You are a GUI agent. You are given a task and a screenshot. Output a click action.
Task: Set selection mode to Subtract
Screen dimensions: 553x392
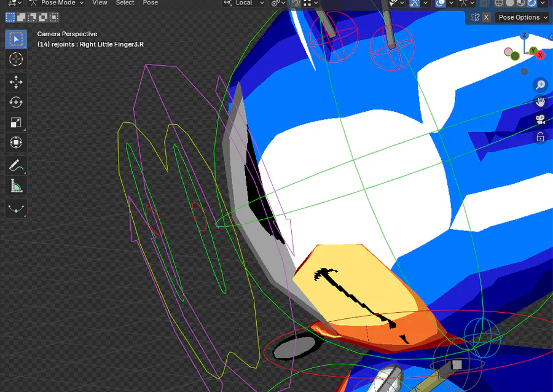[x=32, y=17]
